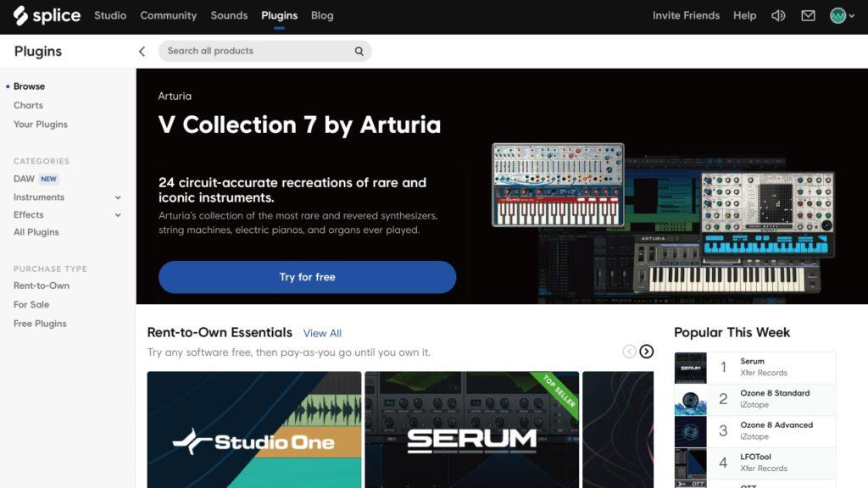Switch to the Sounds section

pyautogui.click(x=229, y=15)
